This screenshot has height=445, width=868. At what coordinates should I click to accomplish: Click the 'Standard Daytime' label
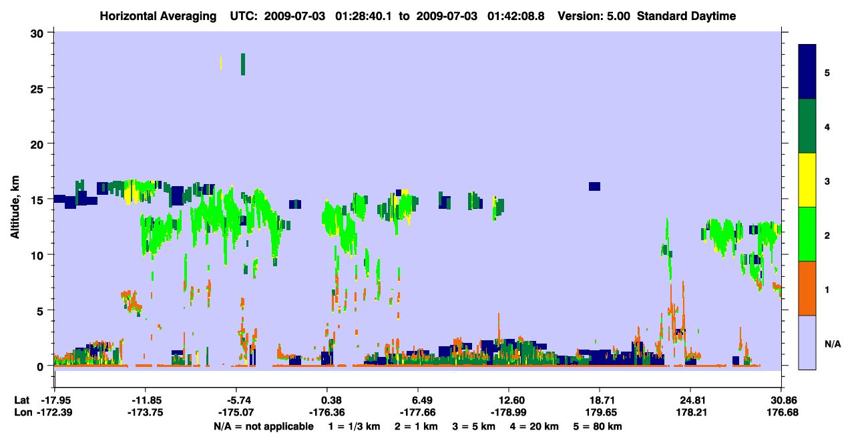(x=686, y=16)
